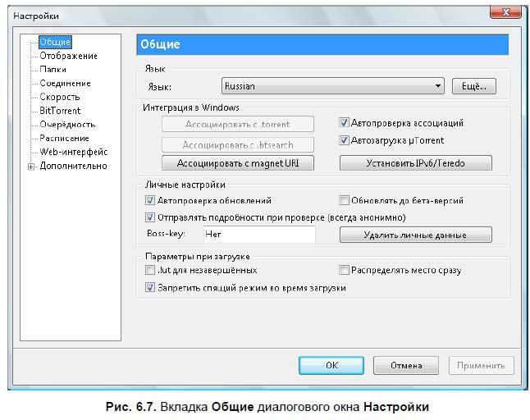Click Удалить личные данные button
Image resolution: width=530 pixels, height=420 pixels.
point(415,235)
